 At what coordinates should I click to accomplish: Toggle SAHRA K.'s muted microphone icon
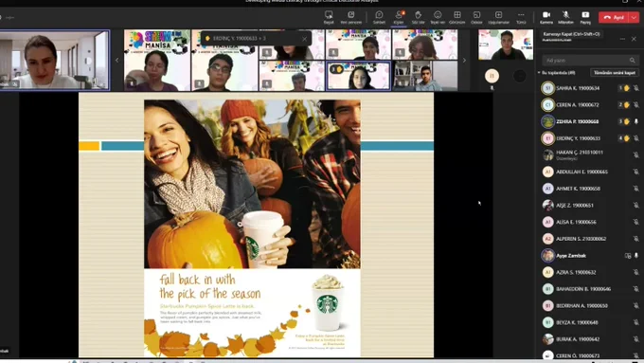pos(636,88)
